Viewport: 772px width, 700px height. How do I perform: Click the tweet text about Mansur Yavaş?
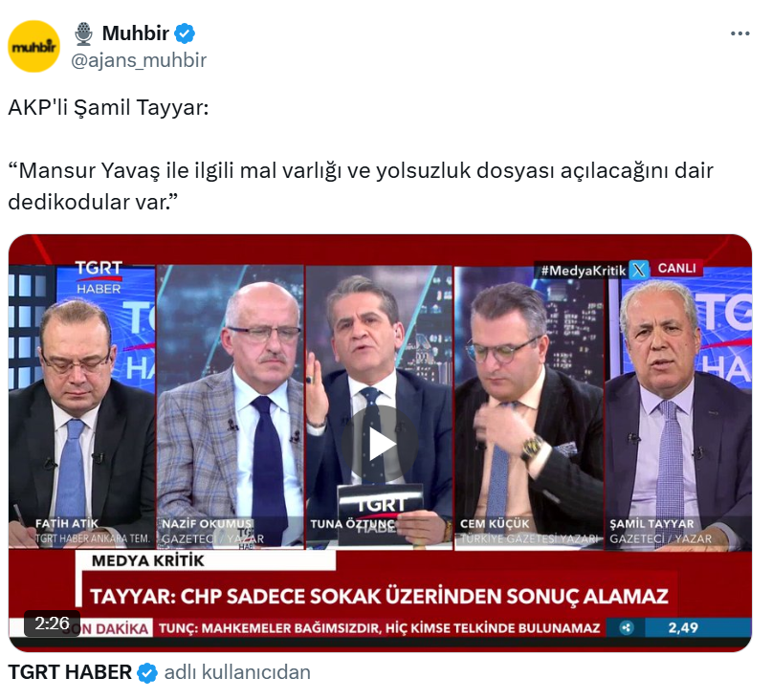click(x=361, y=186)
